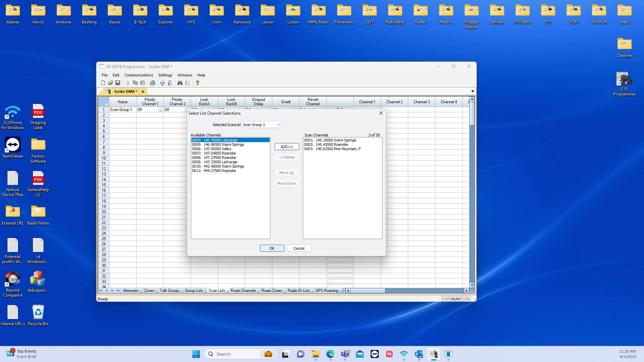Switch to the Talk Groups sheet tab
This screenshot has width=644, height=362.
[170, 291]
